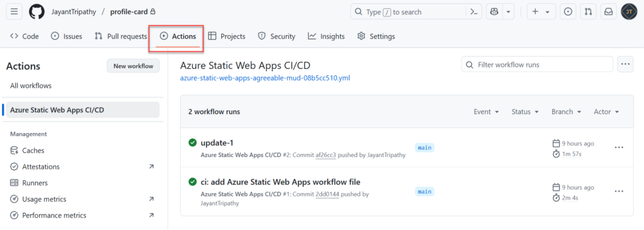Click the Attestations check icon

(14, 166)
